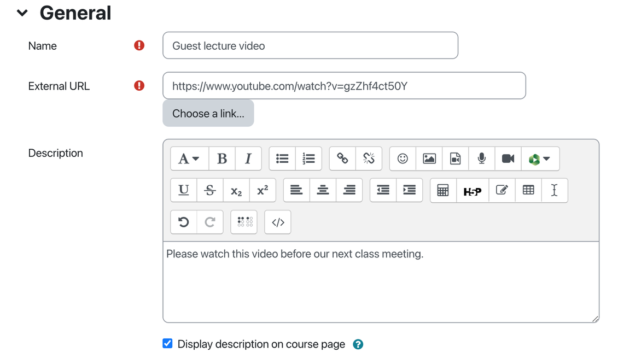Screen dimensions: 618x364
Task: Click the External URL input field
Action: [x=344, y=86]
